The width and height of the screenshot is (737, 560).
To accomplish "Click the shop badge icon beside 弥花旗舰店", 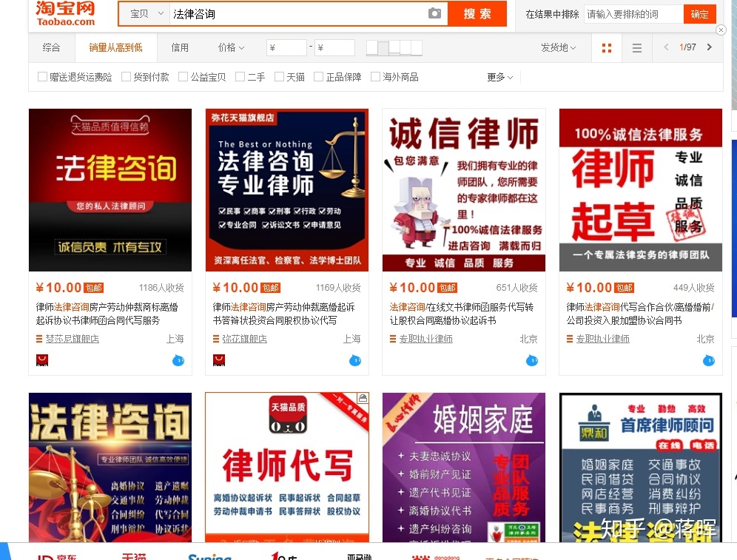I will click(x=218, y=360).
